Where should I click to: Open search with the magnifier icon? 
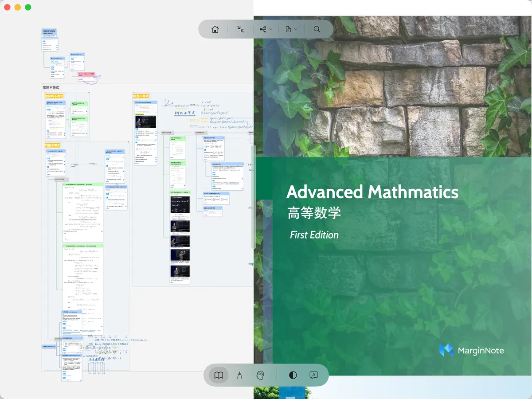pyautogui.click(x=317, y=29)
